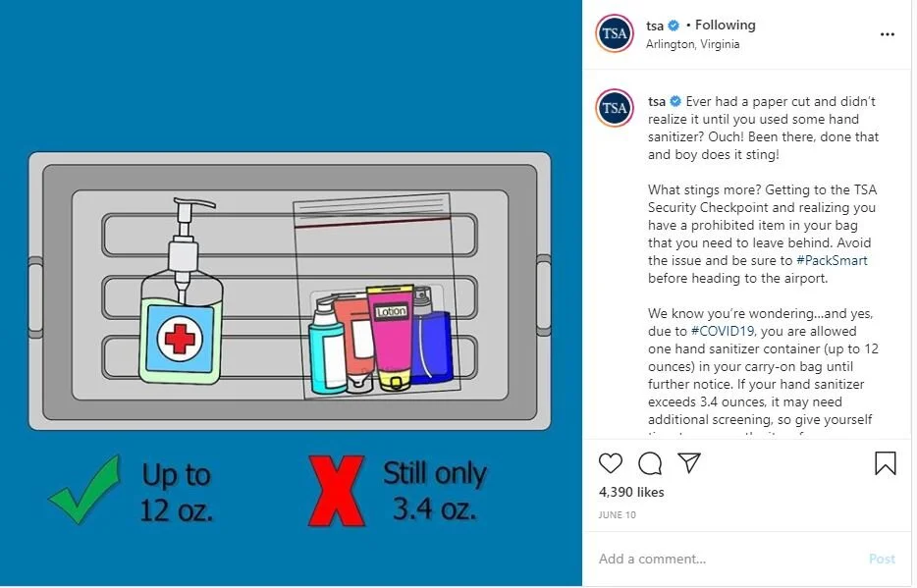917x588 pixels.
Task: Focus the Add a comment field
Action: click(726, 559)
